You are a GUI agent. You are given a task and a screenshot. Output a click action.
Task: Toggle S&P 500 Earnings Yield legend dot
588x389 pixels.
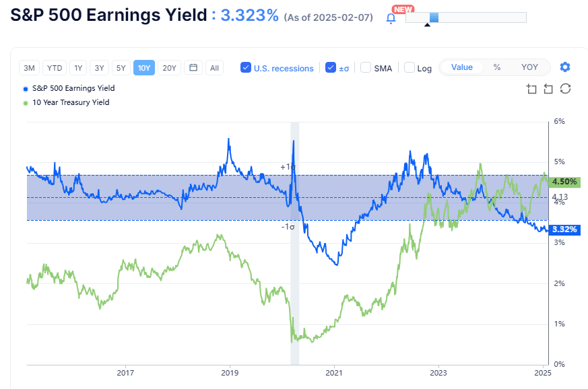point(26,88)
